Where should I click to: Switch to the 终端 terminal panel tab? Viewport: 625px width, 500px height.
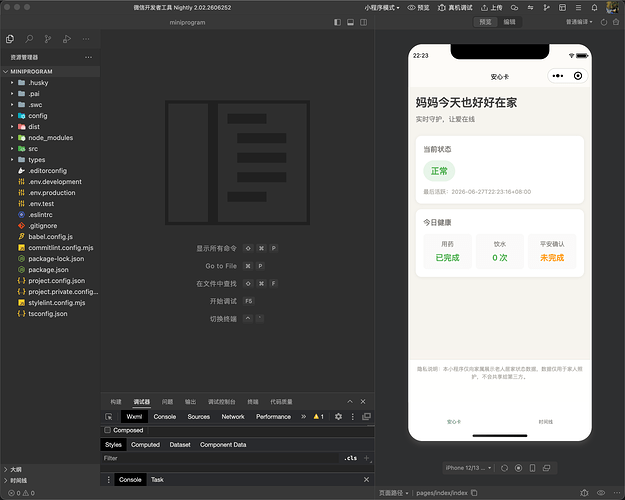click(x=253, y=402)
